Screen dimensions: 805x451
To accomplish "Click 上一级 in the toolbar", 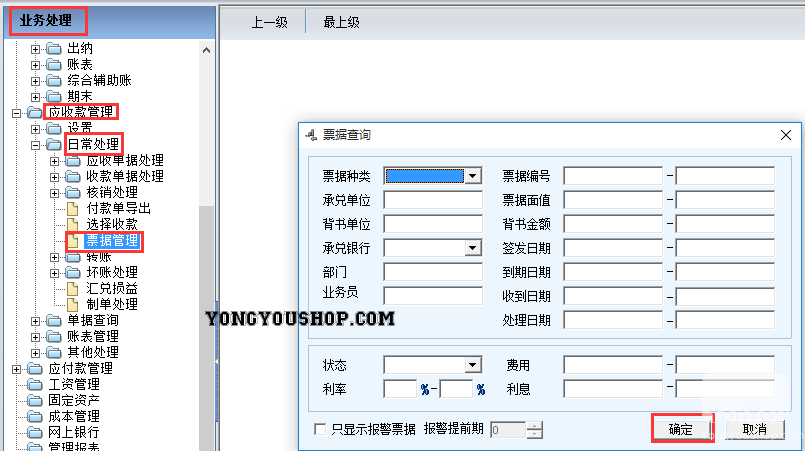I will (x=270, y=22).
